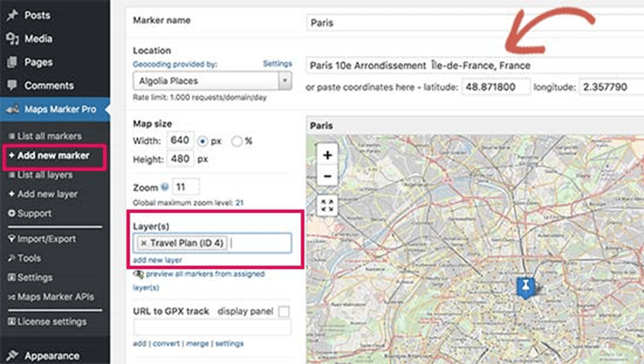This screenshot has width=644, height=364.
Task: Click the Appearance brush icon
Action: click(12, 355)
